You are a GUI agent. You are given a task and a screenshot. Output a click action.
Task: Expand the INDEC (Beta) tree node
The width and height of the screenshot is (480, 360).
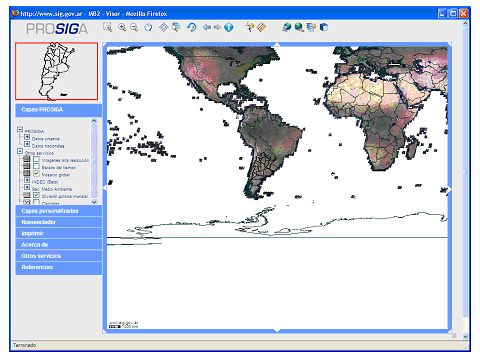27,180
